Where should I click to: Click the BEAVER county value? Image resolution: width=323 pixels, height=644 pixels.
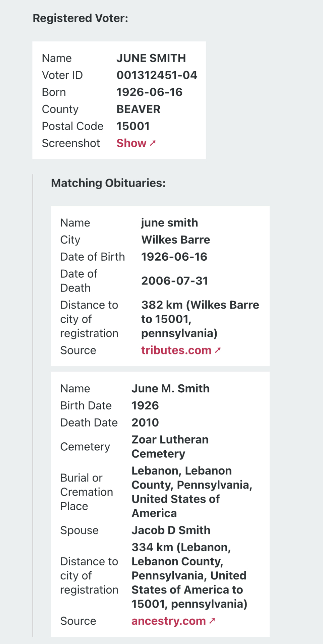tap(138, 109)
